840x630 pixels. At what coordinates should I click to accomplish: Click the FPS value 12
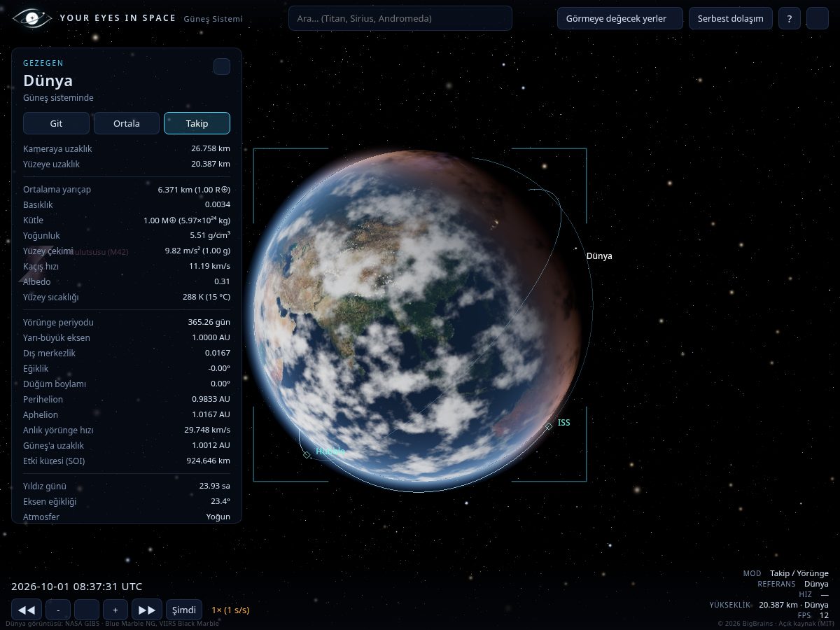824,615
